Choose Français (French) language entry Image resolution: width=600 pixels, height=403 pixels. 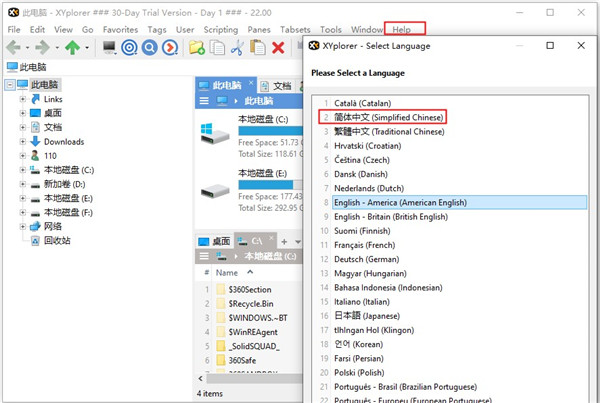364,245
